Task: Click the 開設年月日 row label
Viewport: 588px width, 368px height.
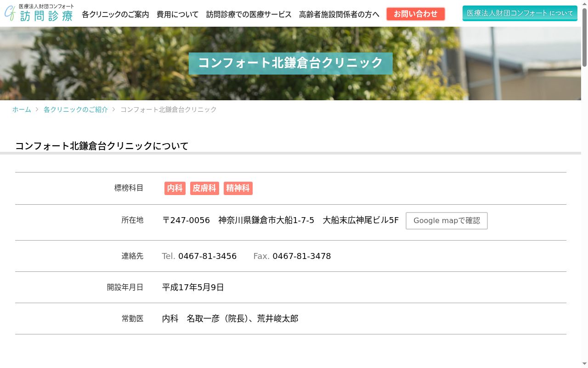Action: [125, 287]
